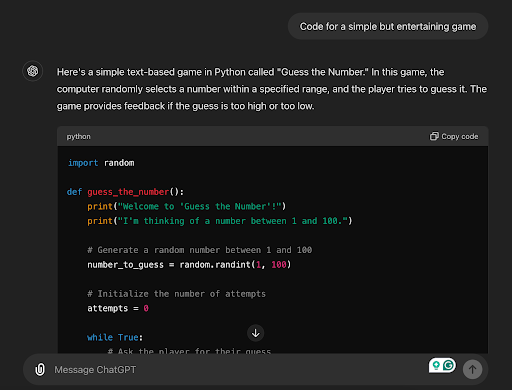Click the scroll-to-bottom down arrow button
Image resolution: width=512 pixels, height=390 pixels.
pyautogui.click(x=256, y=333)
